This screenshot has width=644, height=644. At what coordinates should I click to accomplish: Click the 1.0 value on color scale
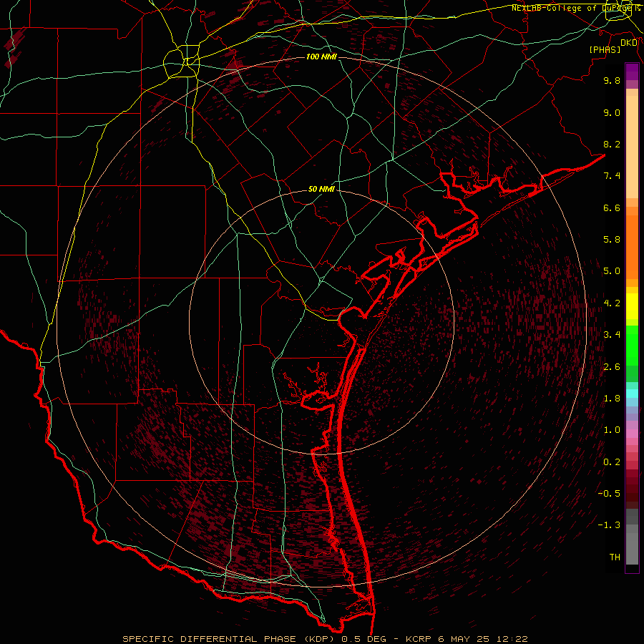coord(612,430)
